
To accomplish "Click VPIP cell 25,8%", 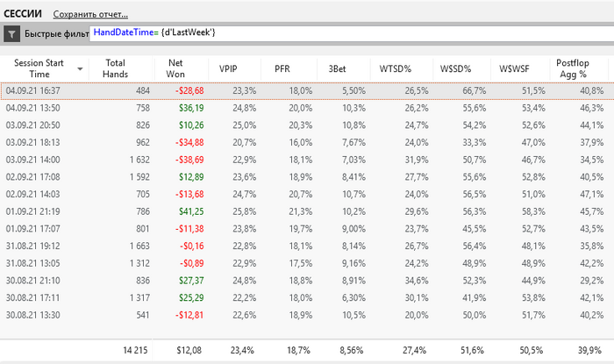I will point(245,211).
